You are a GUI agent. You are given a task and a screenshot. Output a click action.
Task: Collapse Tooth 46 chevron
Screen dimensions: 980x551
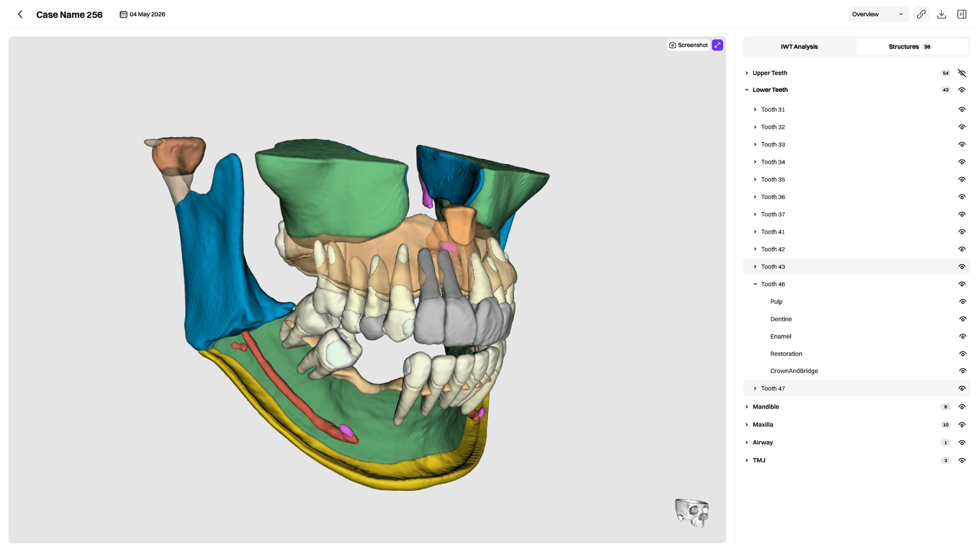coord(755,284)
